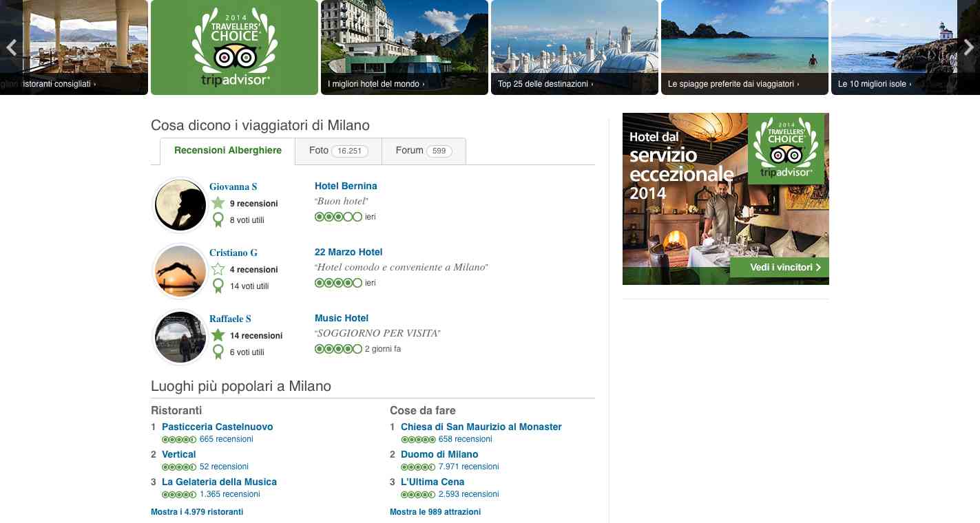This screenshot has width=980, height=523.
Task: Open Duomo di Milano attraction link
Action: (439, 454)
